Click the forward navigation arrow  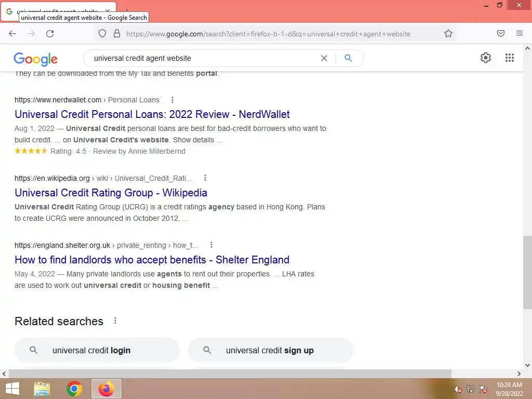click(31, 34)
